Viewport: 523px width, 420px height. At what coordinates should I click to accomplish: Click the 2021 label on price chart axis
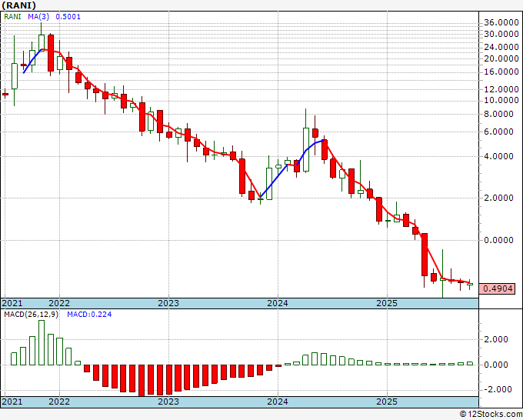(12, 303)
